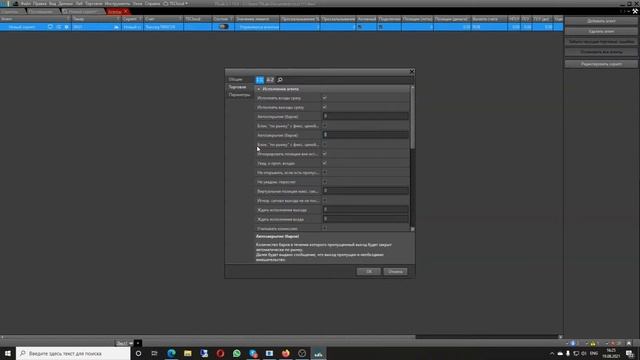Click the TSLab chart icon in taskbar
The image size is (640, 360).
[x=318, y=353]
